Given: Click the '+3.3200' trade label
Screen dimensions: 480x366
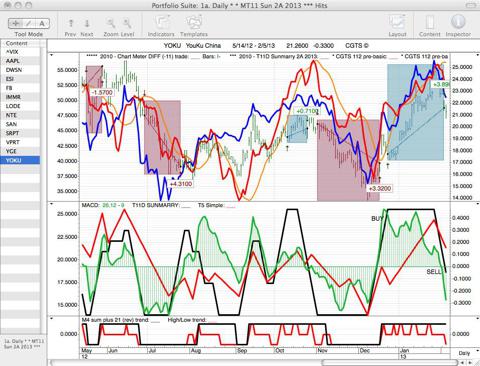Looking at the screenshot, I should click(x=380, y=188).
